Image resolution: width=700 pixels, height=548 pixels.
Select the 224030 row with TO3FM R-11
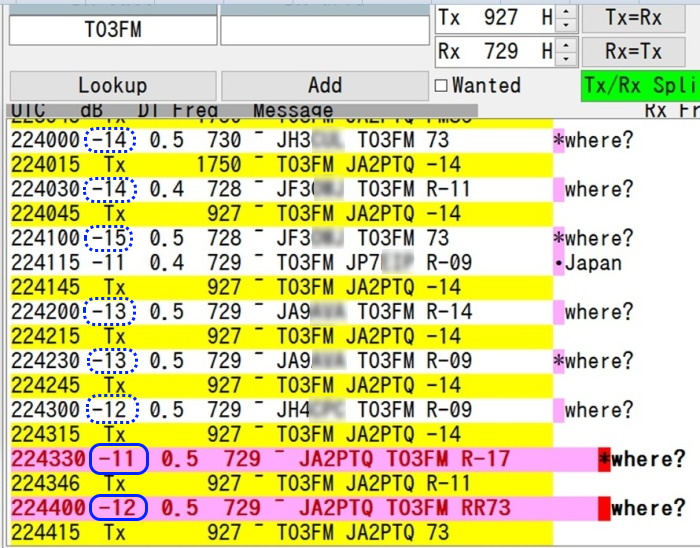pos(281,189)
